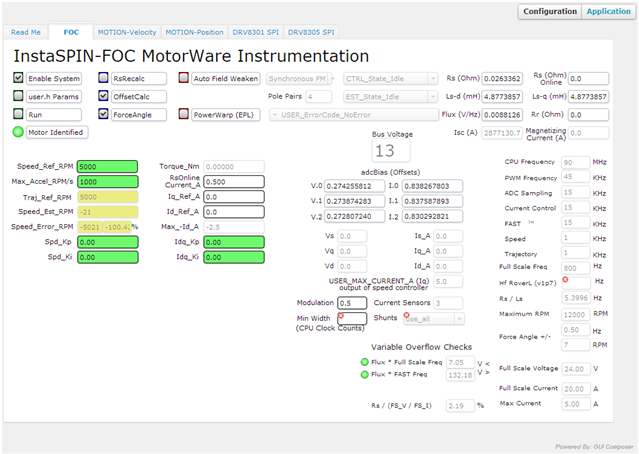Click the Configuration button
This screenshot has width=639, height=454.
pos(550,11)
